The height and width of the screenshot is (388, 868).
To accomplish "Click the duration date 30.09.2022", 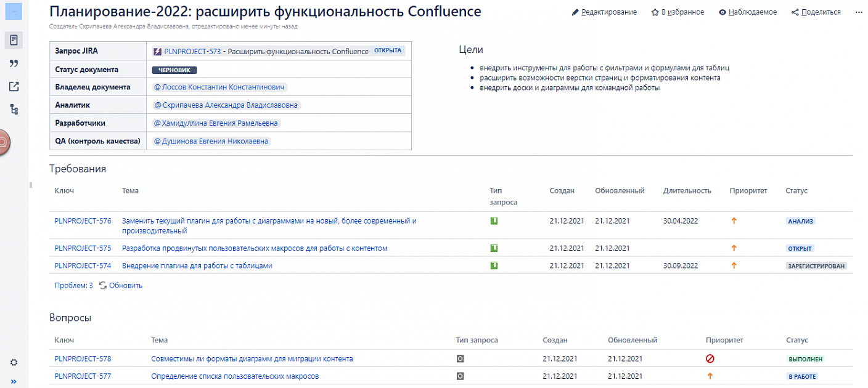I will tap(681, 265).
